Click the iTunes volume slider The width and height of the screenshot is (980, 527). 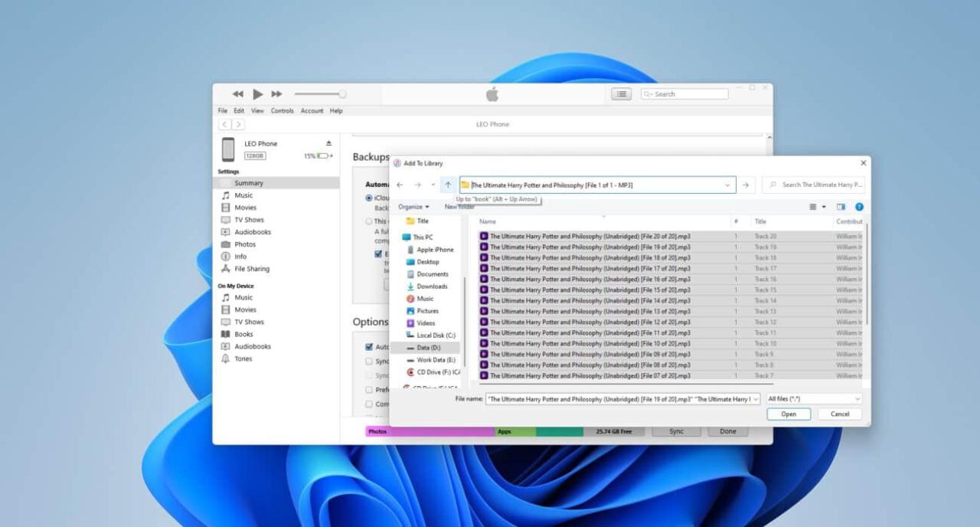point(320,94)
